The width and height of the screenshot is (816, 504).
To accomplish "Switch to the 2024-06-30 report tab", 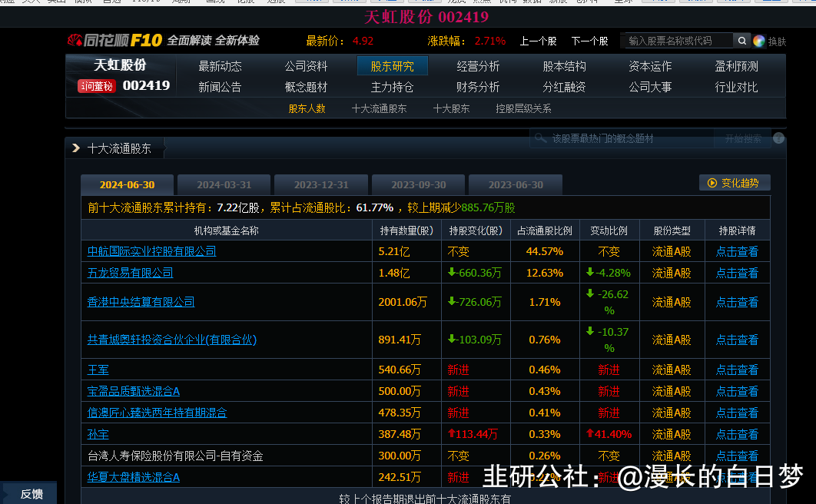I will (127, 185).
